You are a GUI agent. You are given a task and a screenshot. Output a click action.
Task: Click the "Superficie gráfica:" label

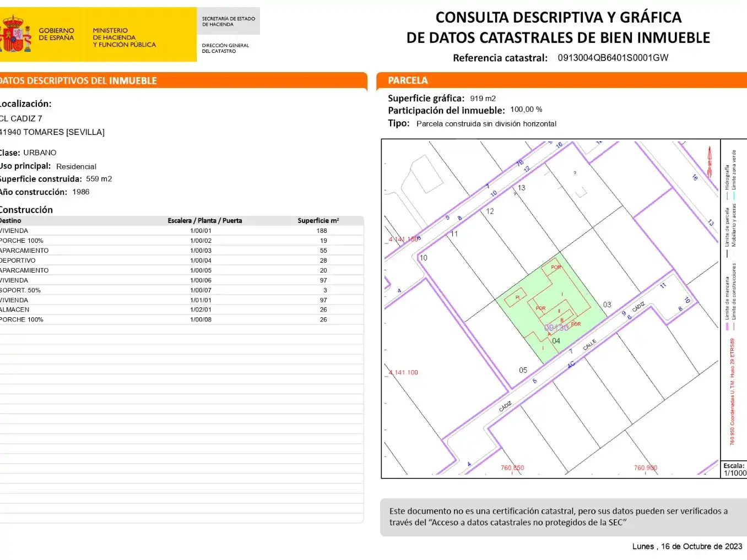tap(426, 99)
